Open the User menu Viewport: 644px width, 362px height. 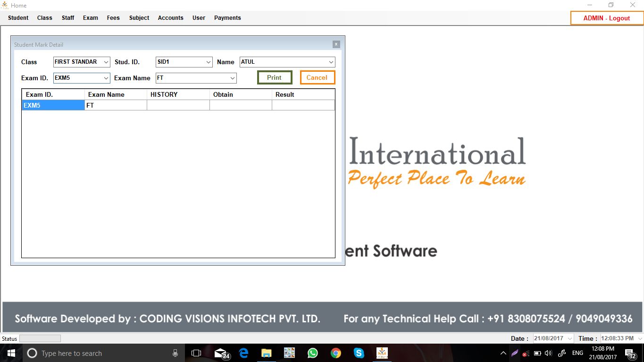[199, 18]
